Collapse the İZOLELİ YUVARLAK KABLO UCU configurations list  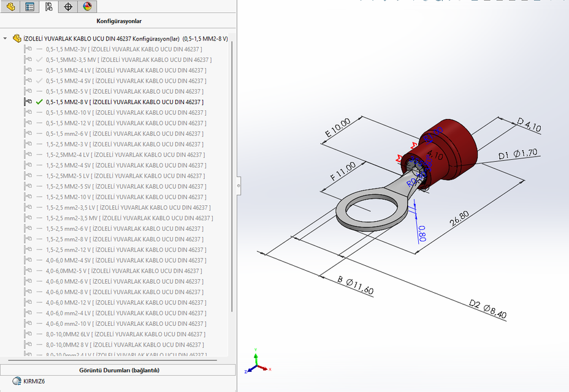click(6, 37)
